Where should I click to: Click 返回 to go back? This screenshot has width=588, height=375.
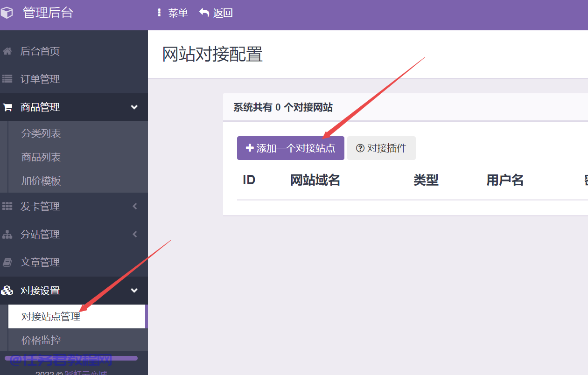216,13
